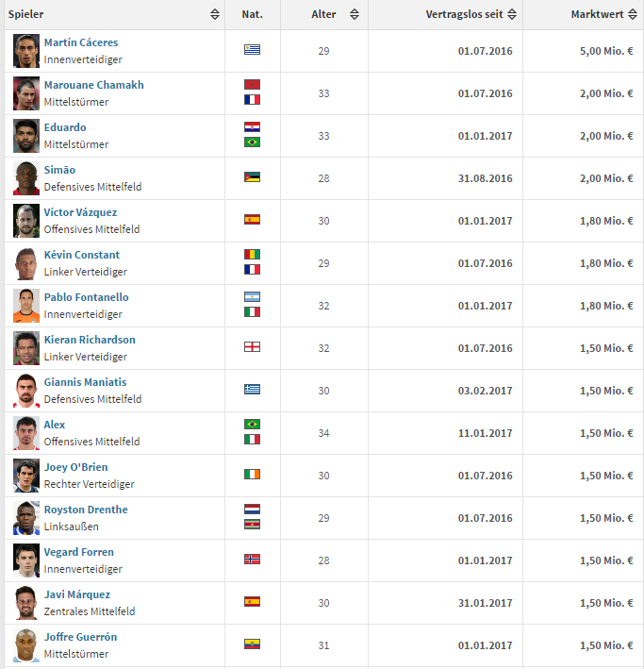Click the Ireland flag for Joey O'Brien
The height and width of the screenshot is (669, 644).
(x=252, y=475)
